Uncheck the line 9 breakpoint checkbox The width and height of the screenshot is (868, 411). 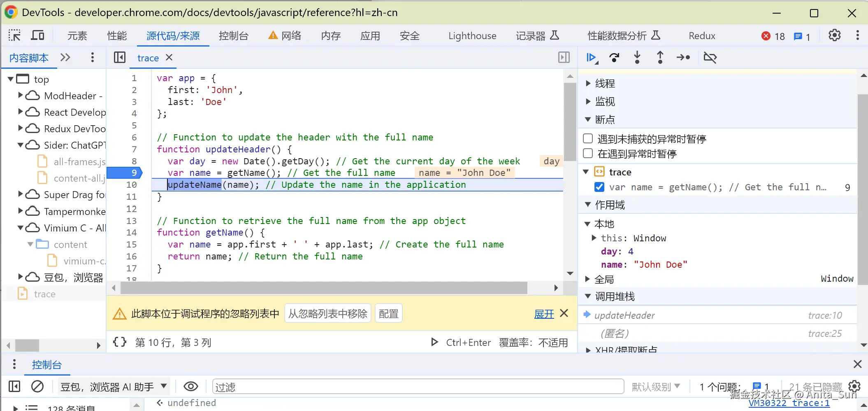coord(599,187)
